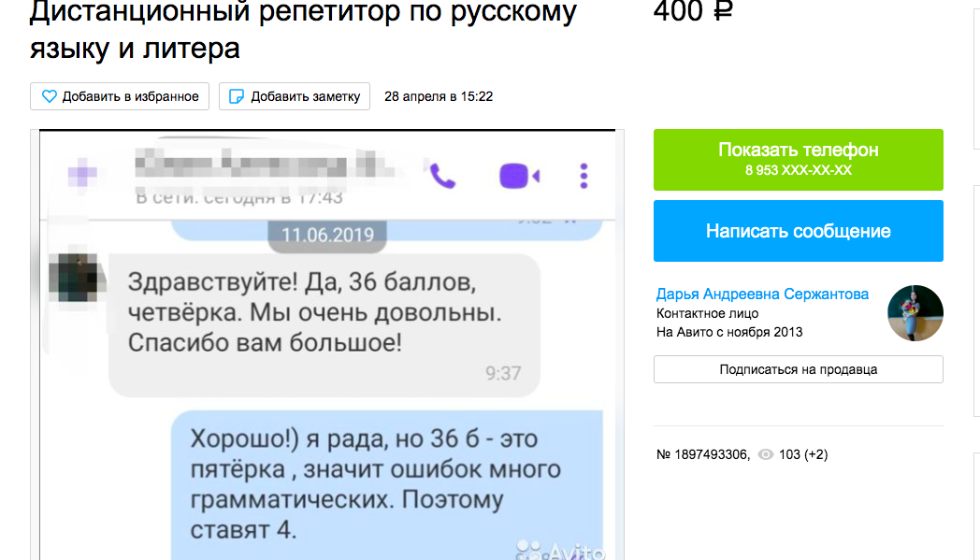Subscribe with Подписаться на продавца button
Screen dimensions: 980x560
[798, 369]
